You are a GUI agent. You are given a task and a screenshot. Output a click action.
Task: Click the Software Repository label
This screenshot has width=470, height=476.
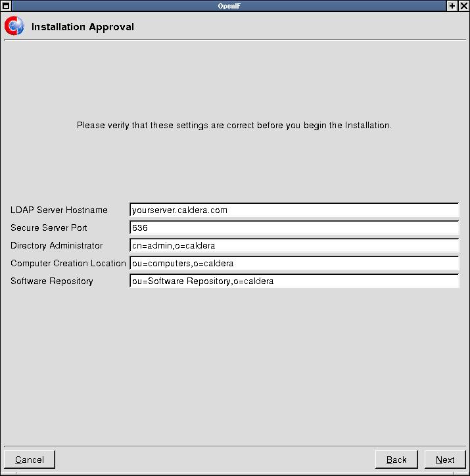tap(52, 281)
